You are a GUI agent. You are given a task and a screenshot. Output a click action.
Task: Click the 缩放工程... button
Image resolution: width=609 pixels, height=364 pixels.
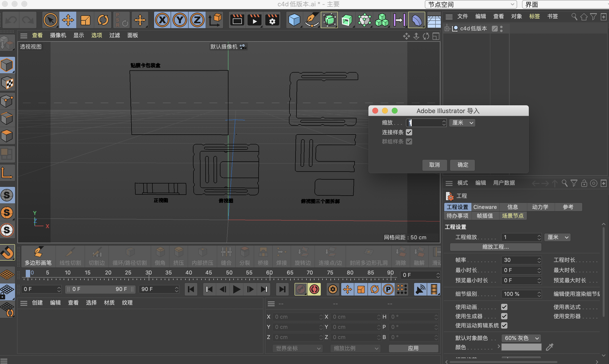[495, 247]
